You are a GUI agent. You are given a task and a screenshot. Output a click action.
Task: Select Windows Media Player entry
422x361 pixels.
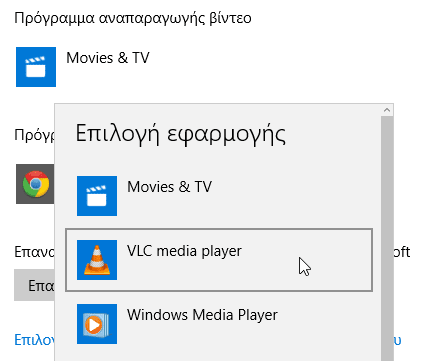coord(219,324)
